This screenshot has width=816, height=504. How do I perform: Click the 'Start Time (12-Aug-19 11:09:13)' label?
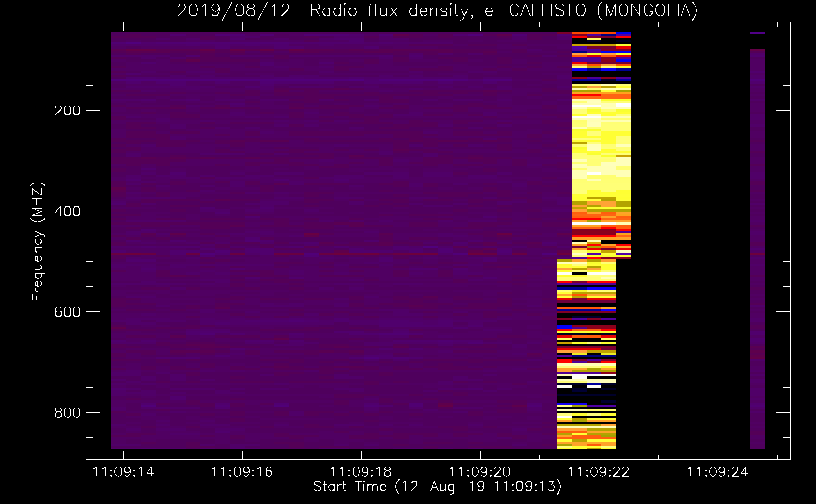(437, 487)
